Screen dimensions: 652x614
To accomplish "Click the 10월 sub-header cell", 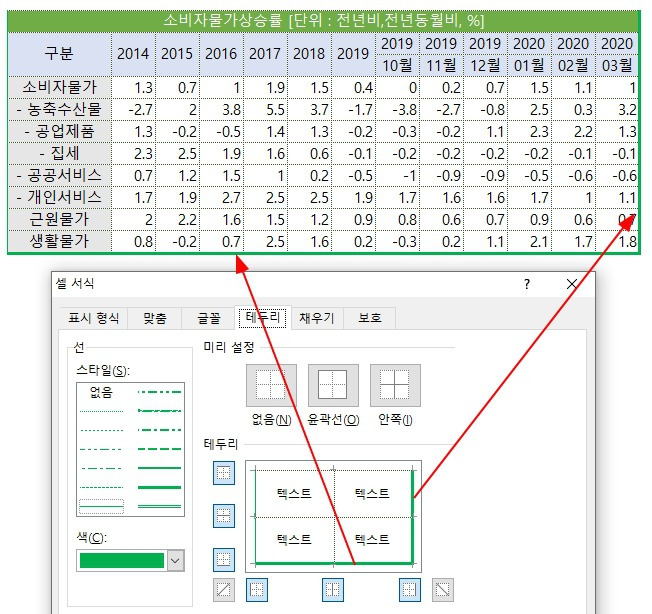I will (397, 65).
